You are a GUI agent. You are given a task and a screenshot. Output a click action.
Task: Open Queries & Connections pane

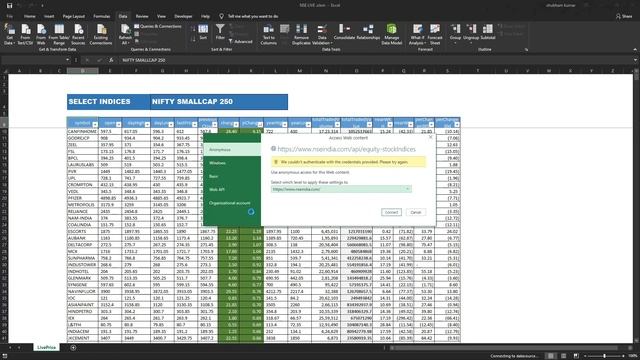click(x=158, y=26)
